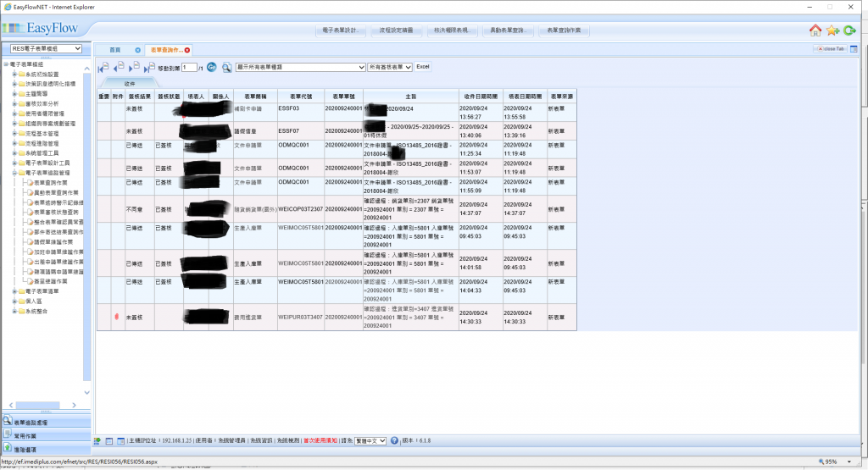Image resolution: width=868 pixels, height=470 pixels.
Task: Click the close Tab button
Action: click(831, 48)
